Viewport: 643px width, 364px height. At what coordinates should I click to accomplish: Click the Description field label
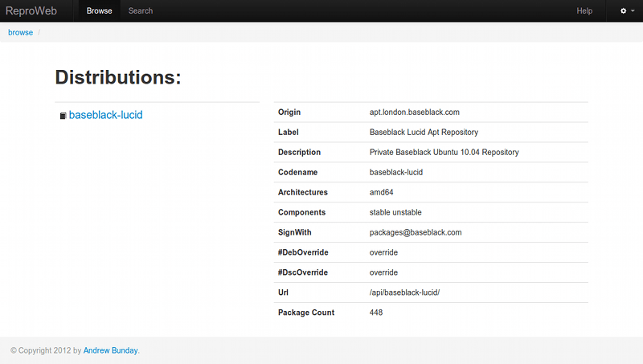299,152
